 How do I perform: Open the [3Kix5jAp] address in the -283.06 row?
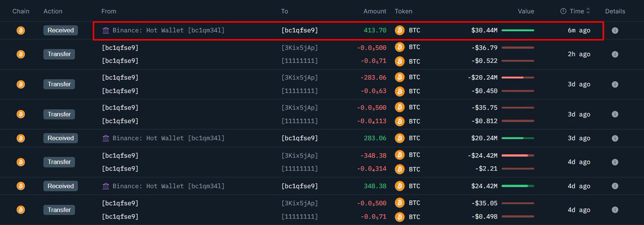299,78
